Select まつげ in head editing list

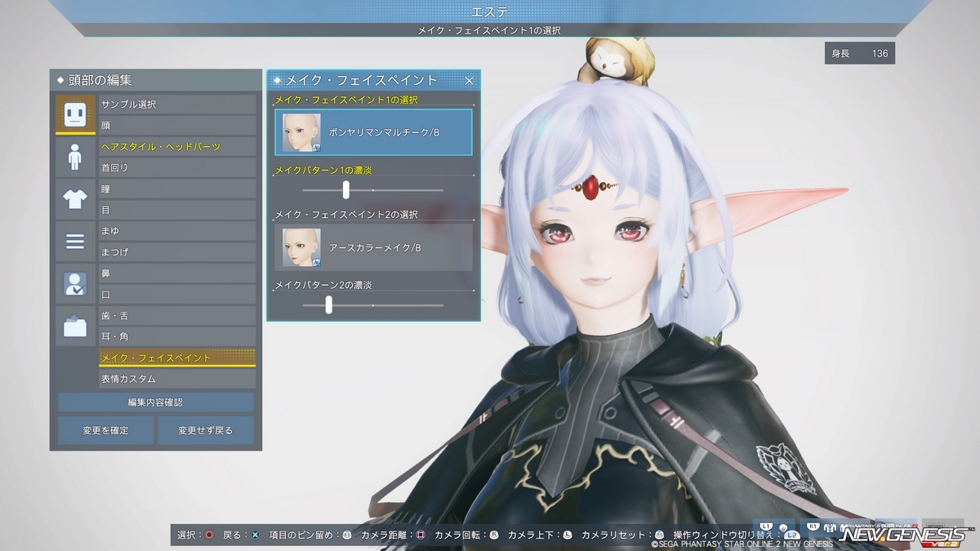177,252
